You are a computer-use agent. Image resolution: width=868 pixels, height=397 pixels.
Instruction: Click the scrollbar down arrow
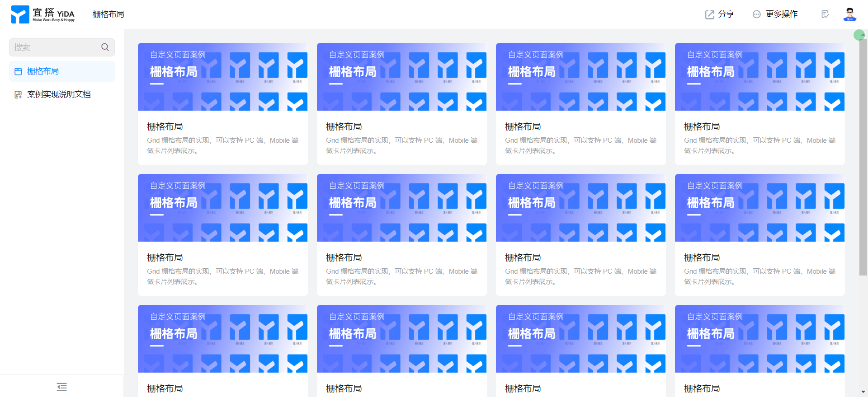coord(863,392)
